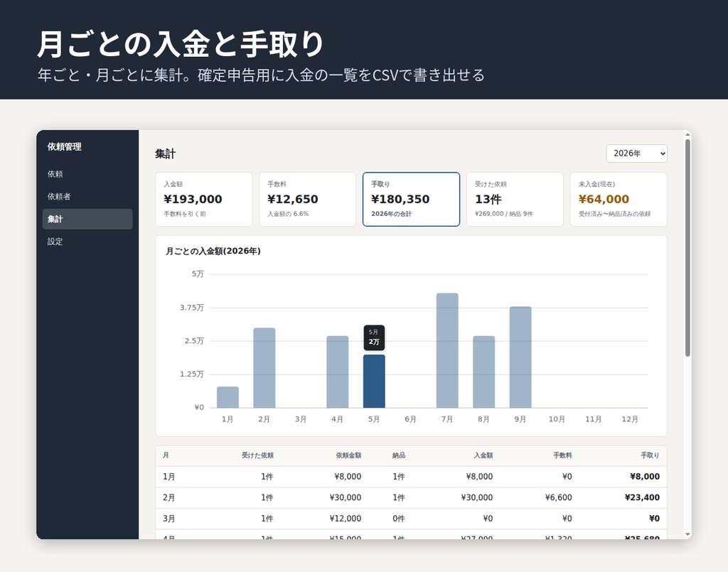The image size is (728, 572).
Task: Select the 受けた依頼 13件 card
Action: pos(515,200)
